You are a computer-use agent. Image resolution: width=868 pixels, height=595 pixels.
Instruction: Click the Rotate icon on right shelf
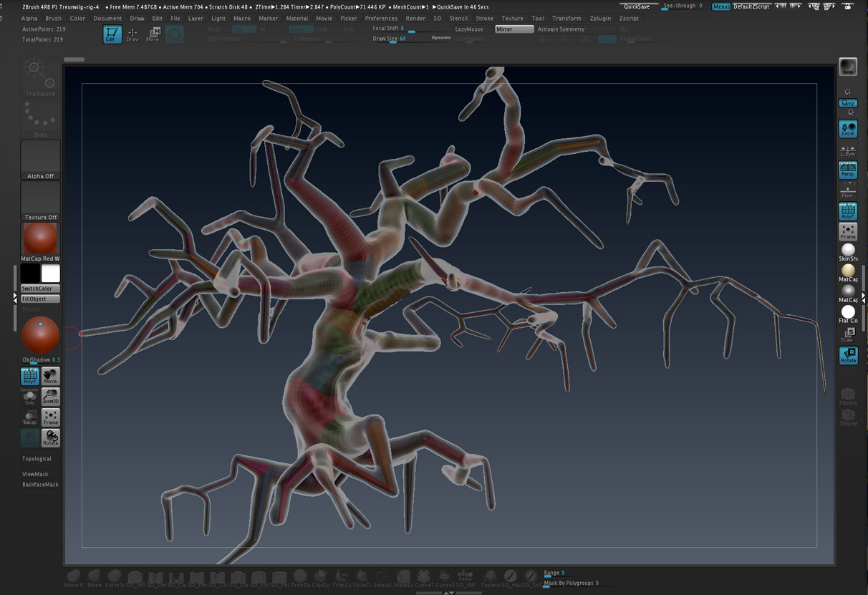(848, 355)
